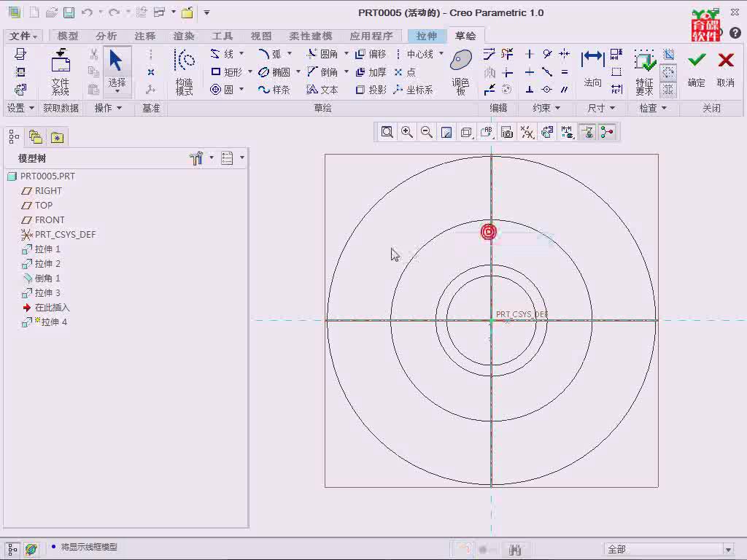
Task: Click the zoom out magnifier icon
Action: coord(426,133)
